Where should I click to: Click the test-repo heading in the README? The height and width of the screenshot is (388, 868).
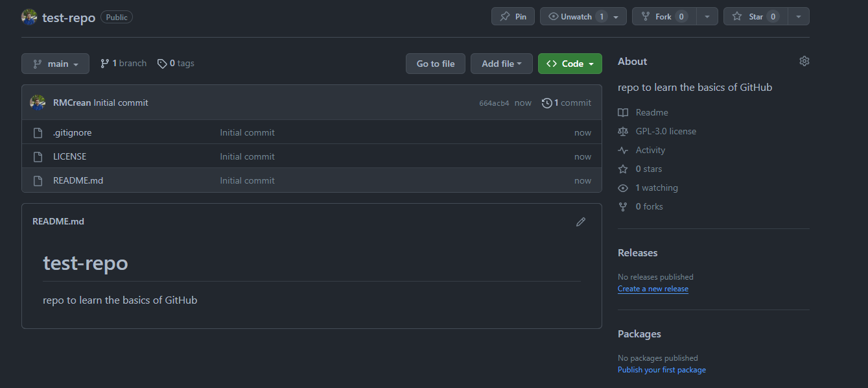tap(86, 263)
